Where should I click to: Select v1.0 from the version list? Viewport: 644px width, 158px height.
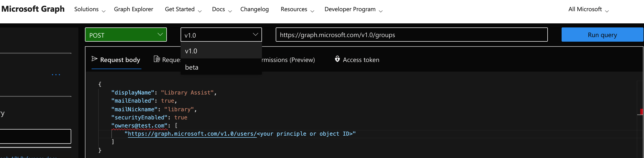[221, 51]
